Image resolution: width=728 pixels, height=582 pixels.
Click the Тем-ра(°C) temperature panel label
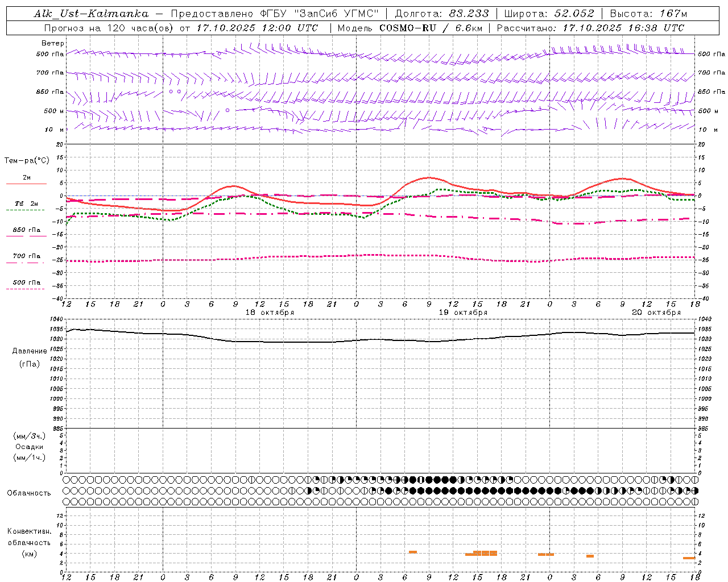point(27,160)
